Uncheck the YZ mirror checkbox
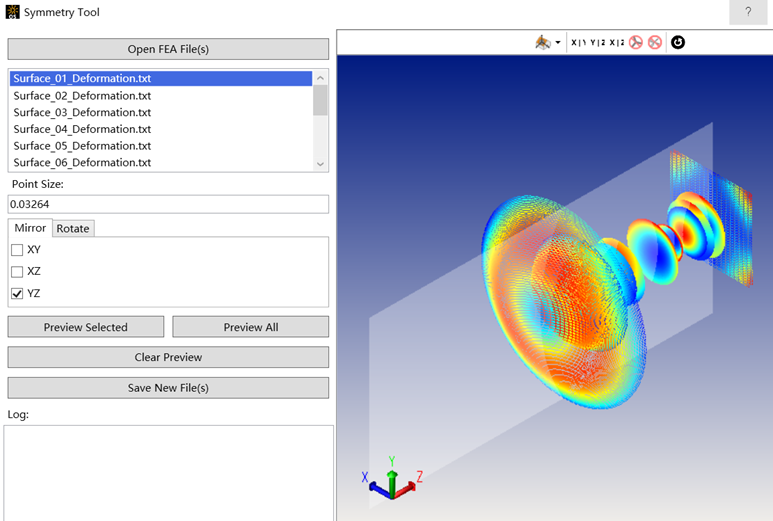Viewport: 773px width, 521px height. (17, 294)
